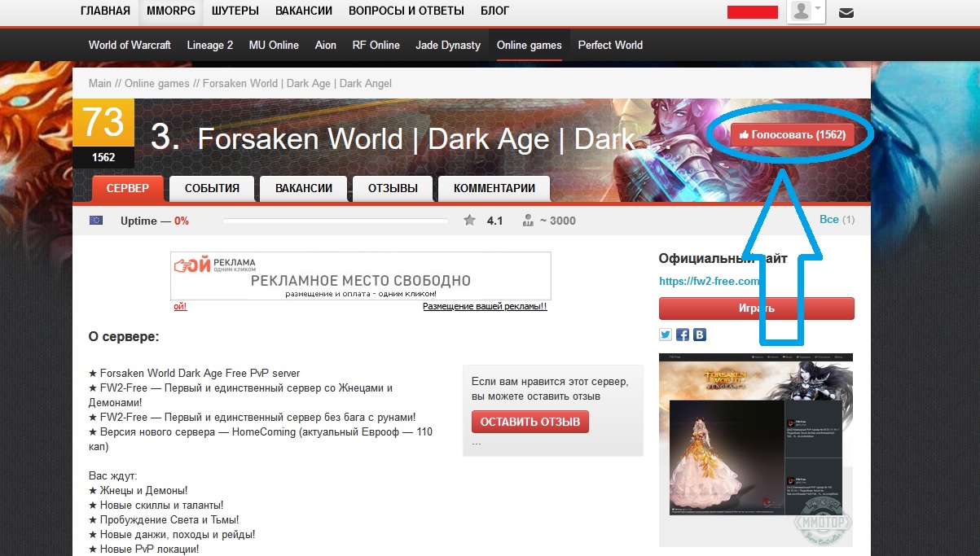Switch to СЕРВЕР tab
The image size is (980, 556).
tap(128, 188)
